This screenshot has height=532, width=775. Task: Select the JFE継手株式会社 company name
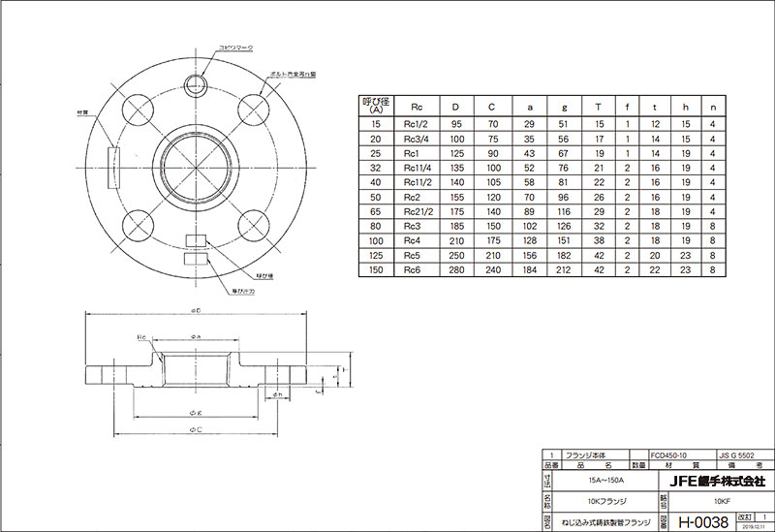click(715, 480)
